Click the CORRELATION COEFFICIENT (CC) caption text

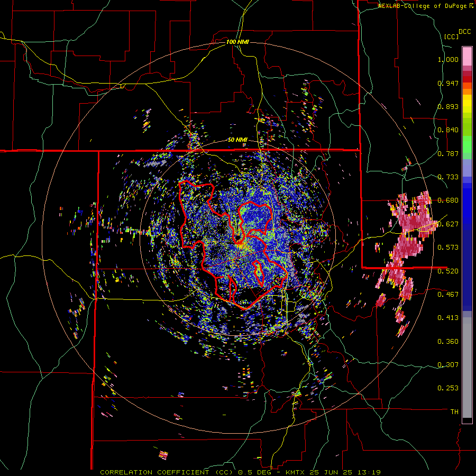(x=167, y=472)
